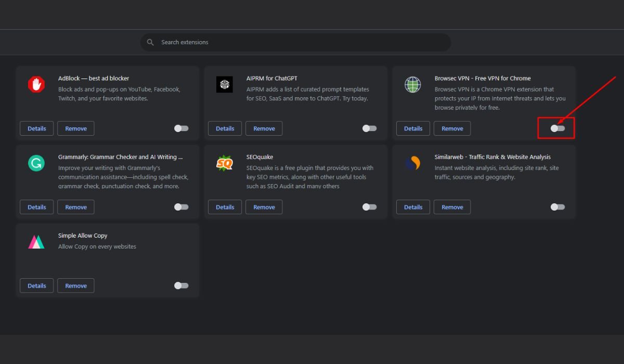Click 'Allow Copy on every websites' description
The height and width of the screenshot is (364, 624).
[97, 246]
